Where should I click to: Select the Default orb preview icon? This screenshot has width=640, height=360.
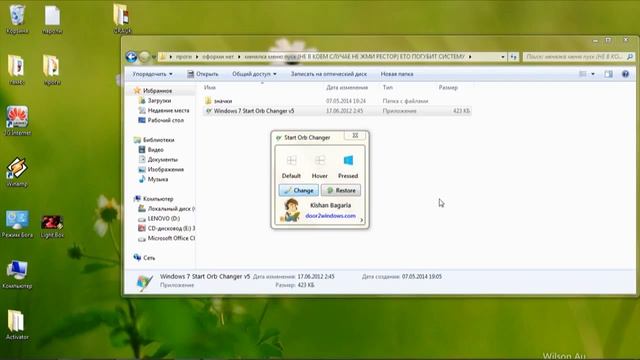(291, 160)
